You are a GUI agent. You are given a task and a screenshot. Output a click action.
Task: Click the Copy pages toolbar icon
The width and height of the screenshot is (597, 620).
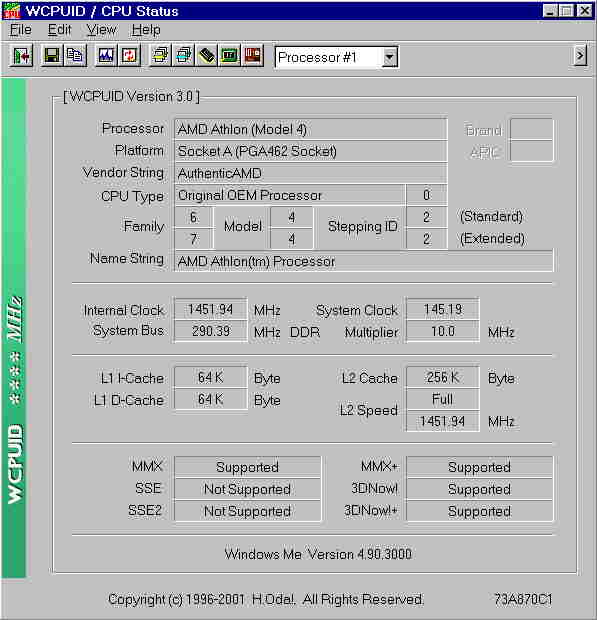pyautogui.click(x=75, y=56)
